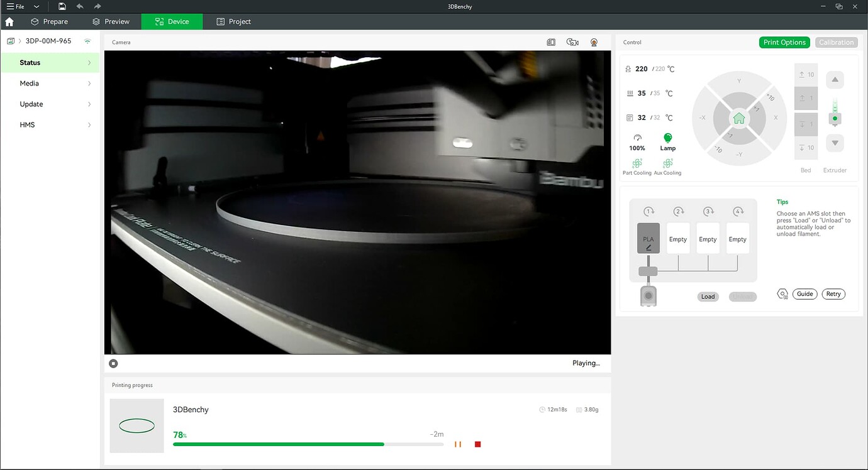This screenshot has width=868, height=470.
Task: Open the HMS section
Action: coord(50,125)
